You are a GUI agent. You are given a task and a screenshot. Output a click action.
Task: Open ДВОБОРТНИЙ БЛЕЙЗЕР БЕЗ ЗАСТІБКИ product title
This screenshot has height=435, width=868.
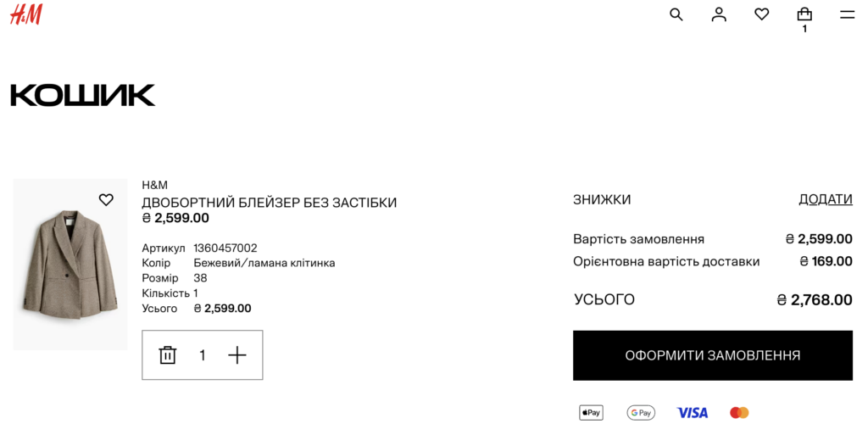[269, 203]
